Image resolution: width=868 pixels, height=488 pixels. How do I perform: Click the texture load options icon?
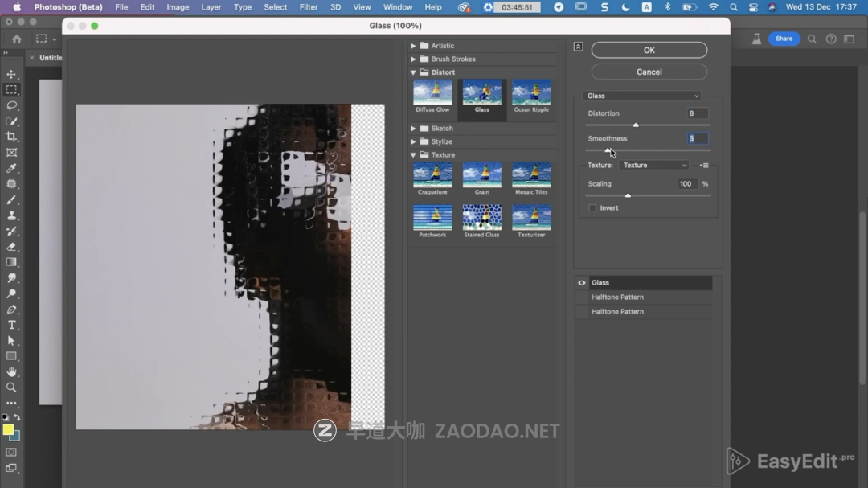[704, 166]
